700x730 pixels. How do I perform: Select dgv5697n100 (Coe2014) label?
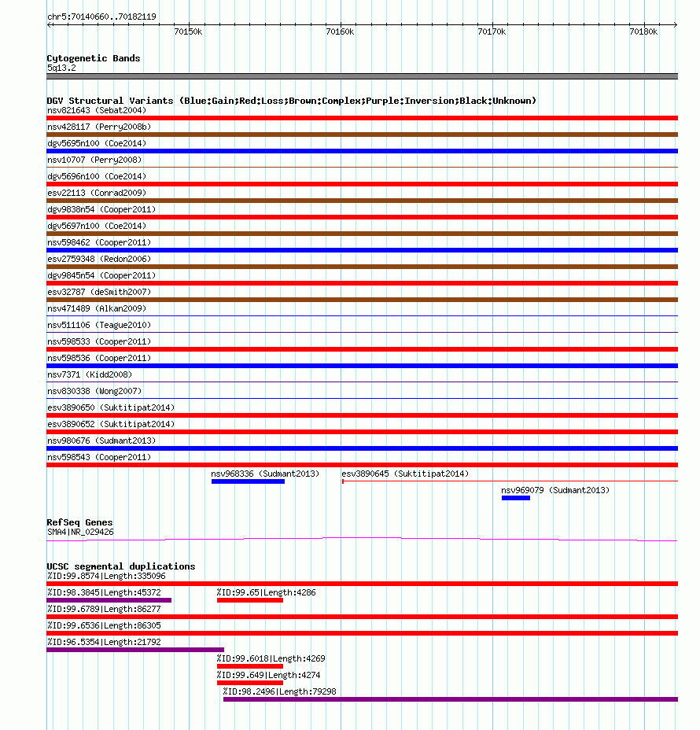pos(97,227)
